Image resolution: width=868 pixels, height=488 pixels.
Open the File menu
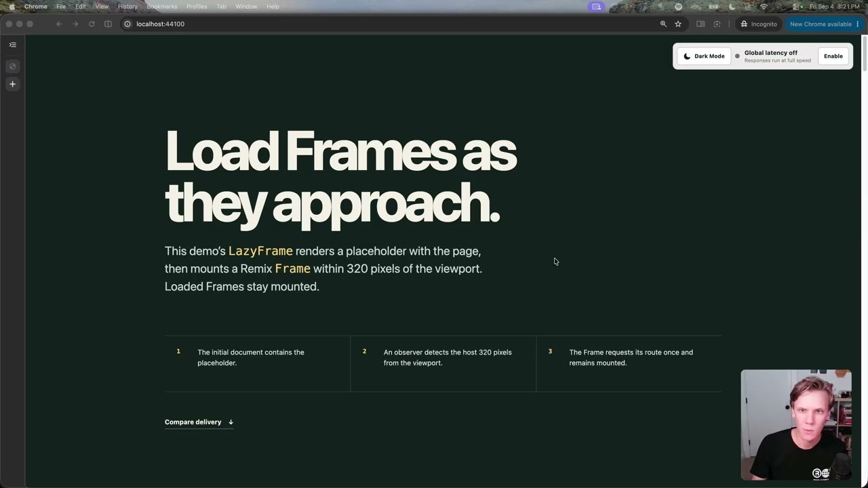click(x=61, y=6)
